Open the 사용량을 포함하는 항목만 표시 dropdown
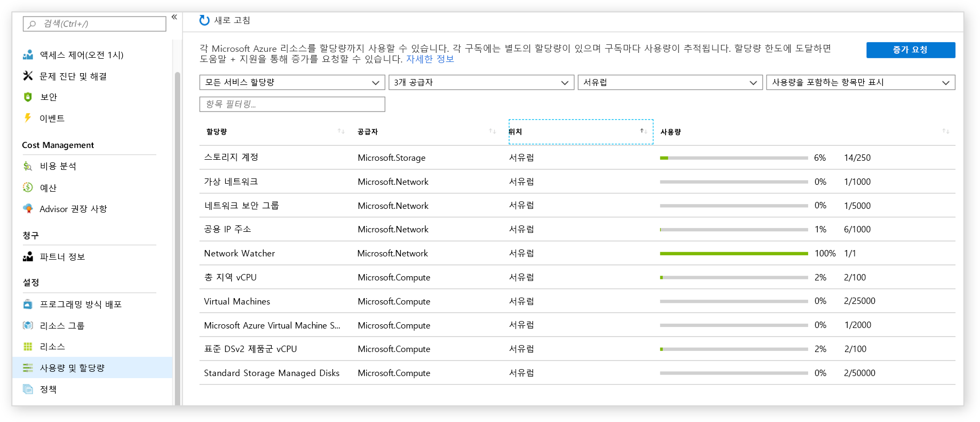The height and width of the screenshot is (422, 980). click(860, 82)
